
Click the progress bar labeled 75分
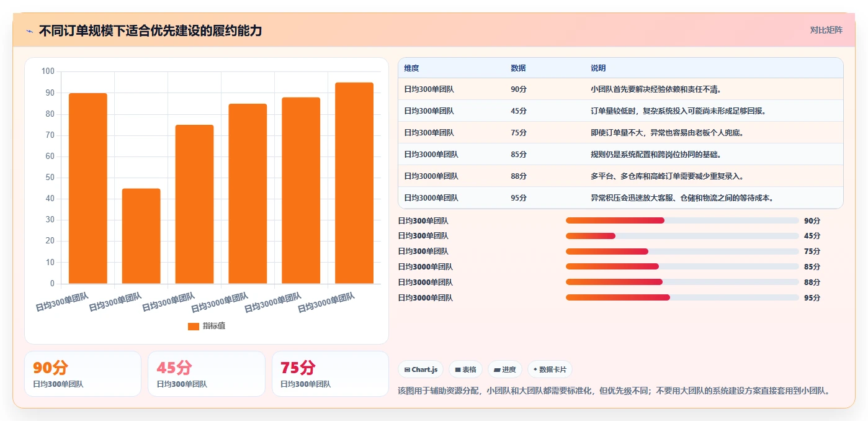point(682,251)
